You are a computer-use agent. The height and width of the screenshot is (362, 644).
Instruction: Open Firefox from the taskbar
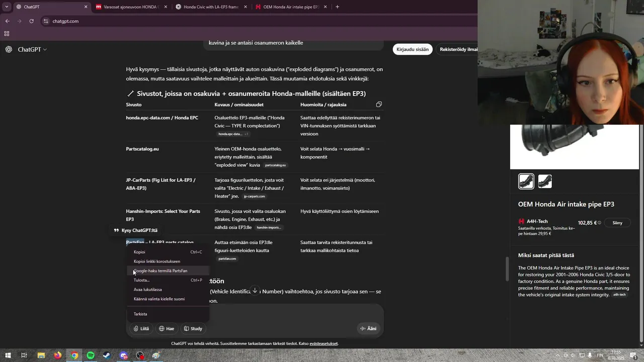(57, 355)
